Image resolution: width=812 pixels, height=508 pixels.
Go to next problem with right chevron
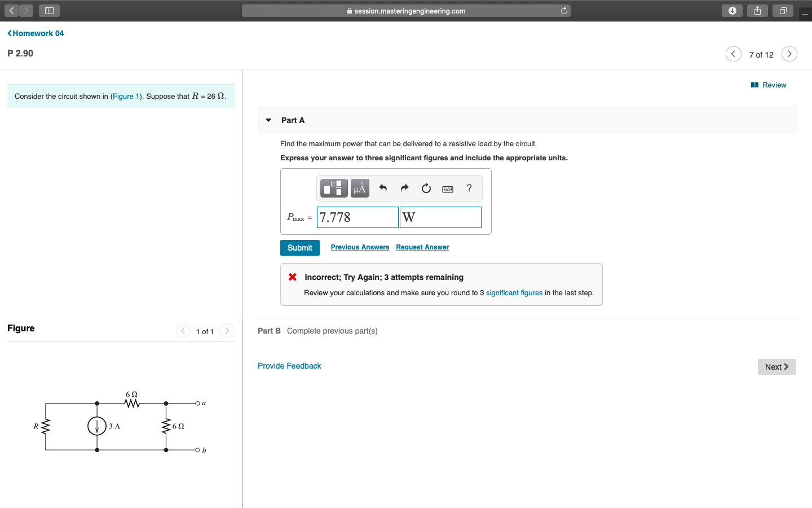(x=789, y=54)
